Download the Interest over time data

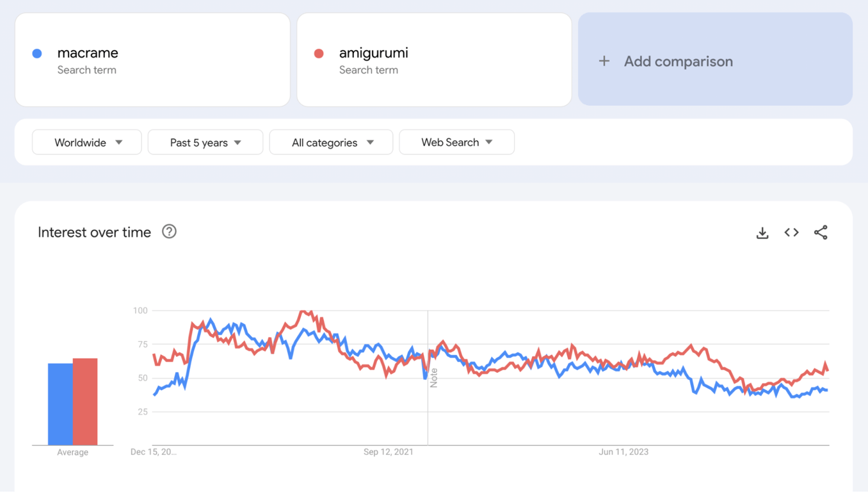[x=762, y=233]
